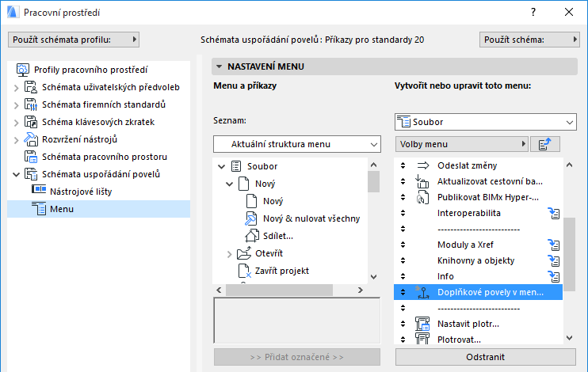588x372 pixels.
Task: Expand the Otevřít tree node
Action: coord(230,253)
